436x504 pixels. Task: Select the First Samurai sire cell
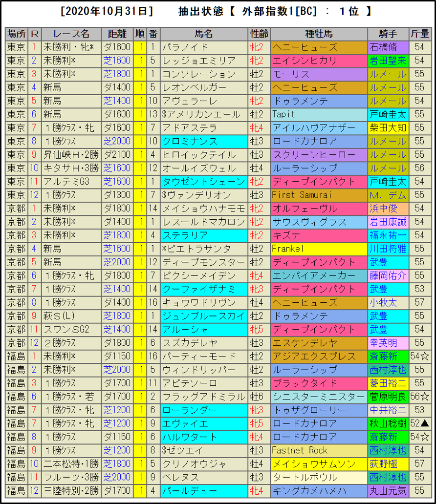click(319, 195)
